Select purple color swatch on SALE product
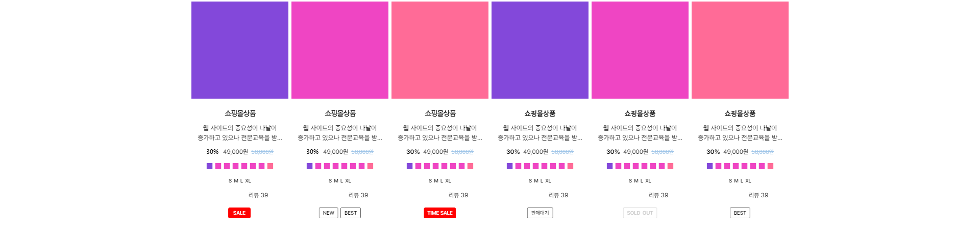980x230 pixels. pyautogui.click(x=209, y=166)
